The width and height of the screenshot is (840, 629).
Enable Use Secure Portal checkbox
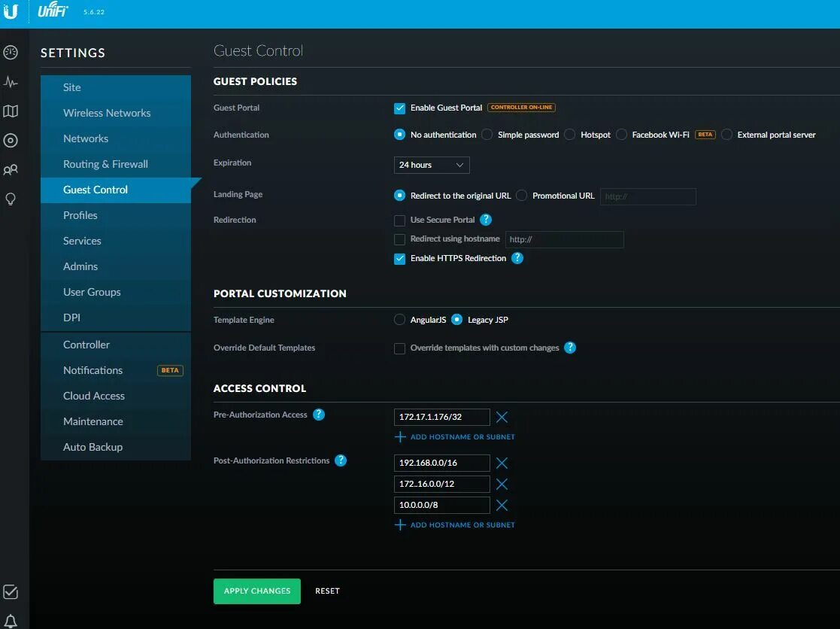[x=399, y=220]
